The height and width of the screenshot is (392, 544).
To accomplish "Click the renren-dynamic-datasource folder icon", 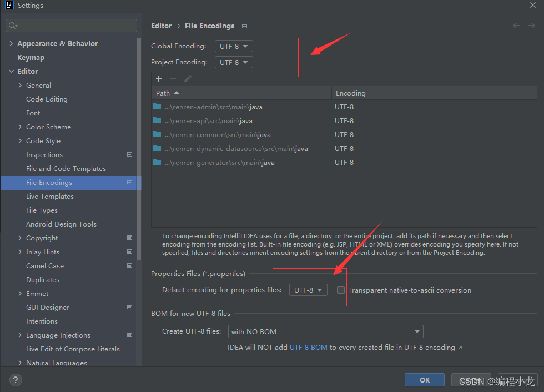I will [x=157, y=148].
